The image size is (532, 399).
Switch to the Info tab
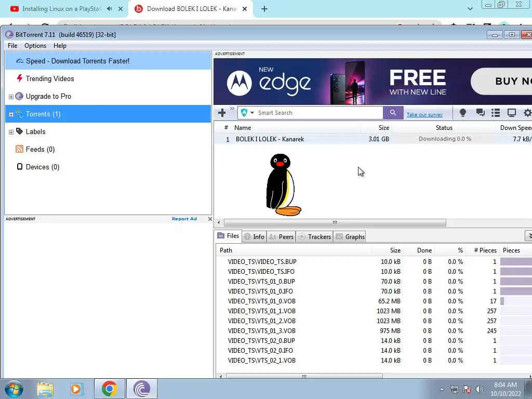tap(255, 237)
